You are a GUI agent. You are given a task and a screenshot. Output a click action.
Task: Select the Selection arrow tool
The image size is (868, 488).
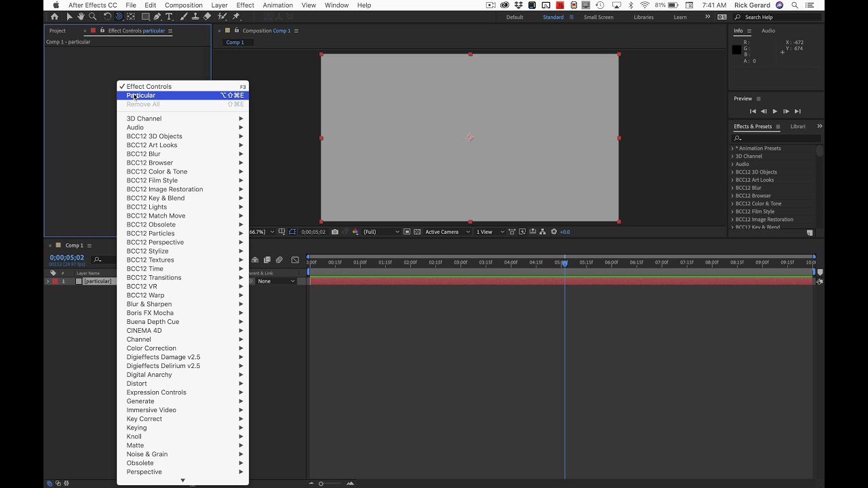click(x=69, y=17)
